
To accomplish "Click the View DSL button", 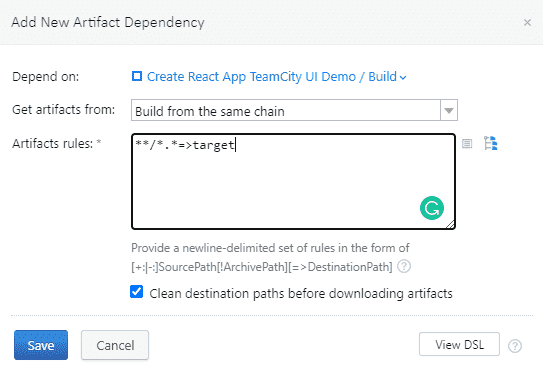I will click(459, 344).
